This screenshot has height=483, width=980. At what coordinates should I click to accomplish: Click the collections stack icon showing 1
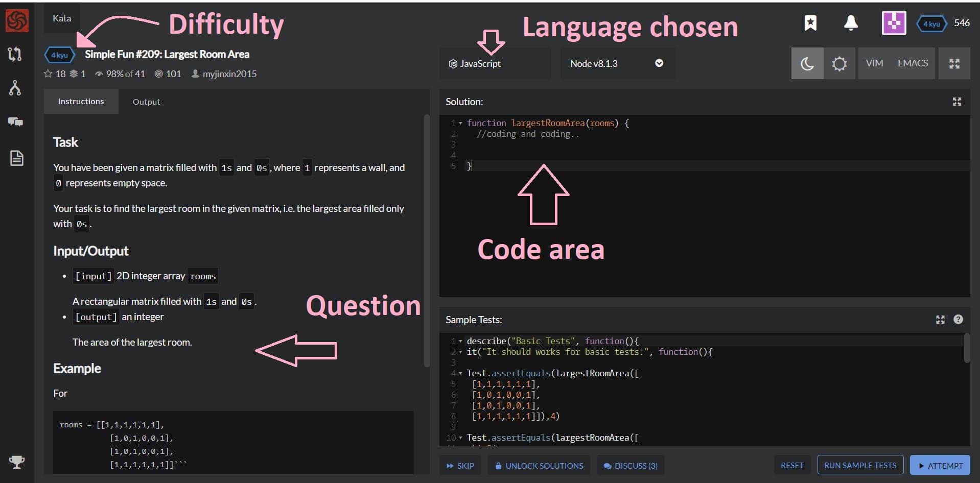pyautogui.click(x=74, y=74)
